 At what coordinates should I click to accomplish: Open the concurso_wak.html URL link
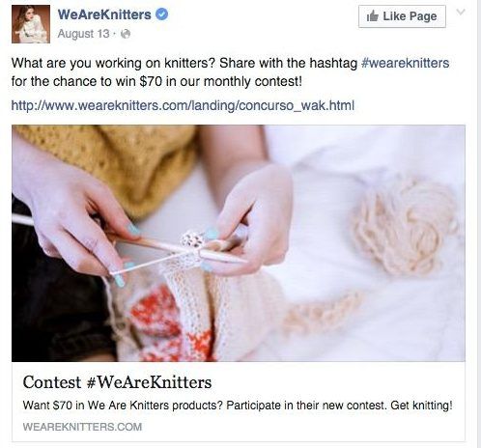183,105
